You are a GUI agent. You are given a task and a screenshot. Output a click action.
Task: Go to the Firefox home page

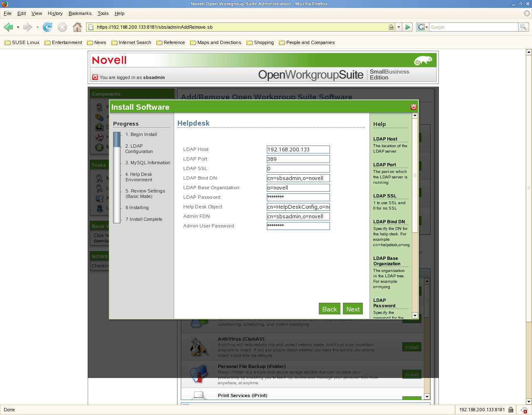click(x=77, y=27)
